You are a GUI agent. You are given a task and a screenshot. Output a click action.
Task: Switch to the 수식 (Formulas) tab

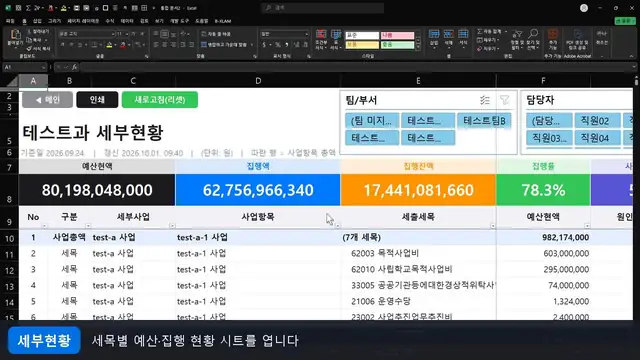(110, 21)
